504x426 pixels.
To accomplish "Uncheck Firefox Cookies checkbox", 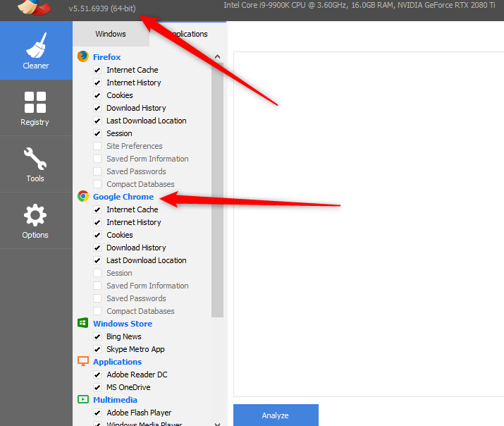I will pyautogui.click(x=97, y=95).
